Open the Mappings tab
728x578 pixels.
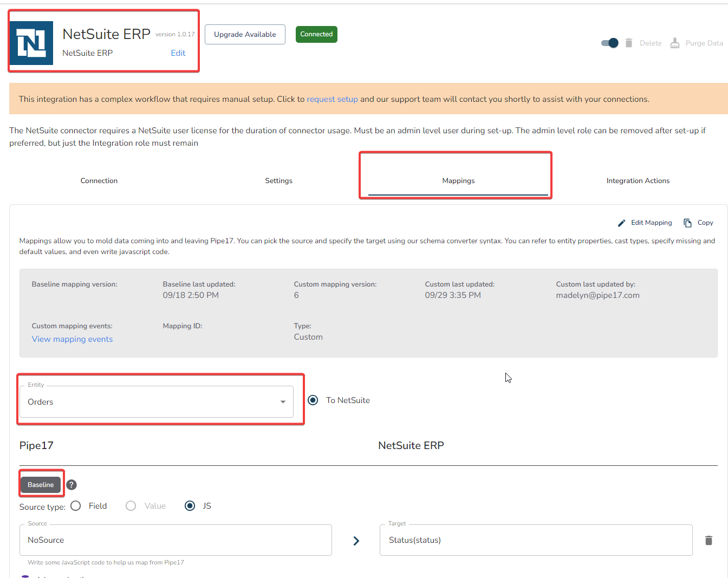(458, 181)
